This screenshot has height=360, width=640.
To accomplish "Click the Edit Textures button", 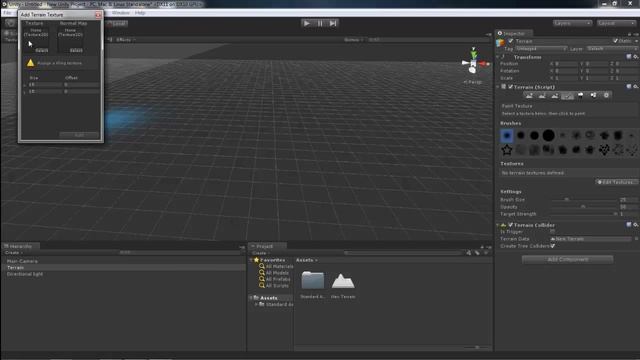I will [616, 182].
